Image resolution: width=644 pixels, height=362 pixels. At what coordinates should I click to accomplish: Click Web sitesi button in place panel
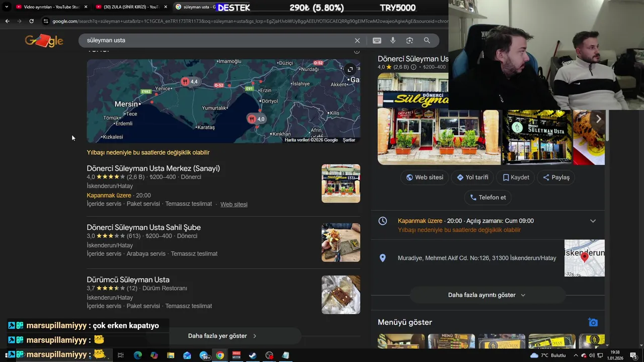[x=425, y=177]
